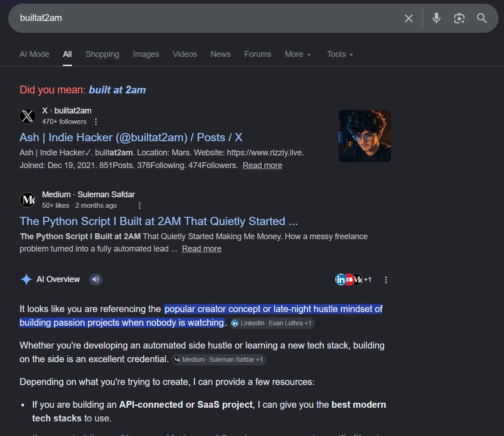Switch to the Videos tab
504x436 pixels.
[185, 54]
